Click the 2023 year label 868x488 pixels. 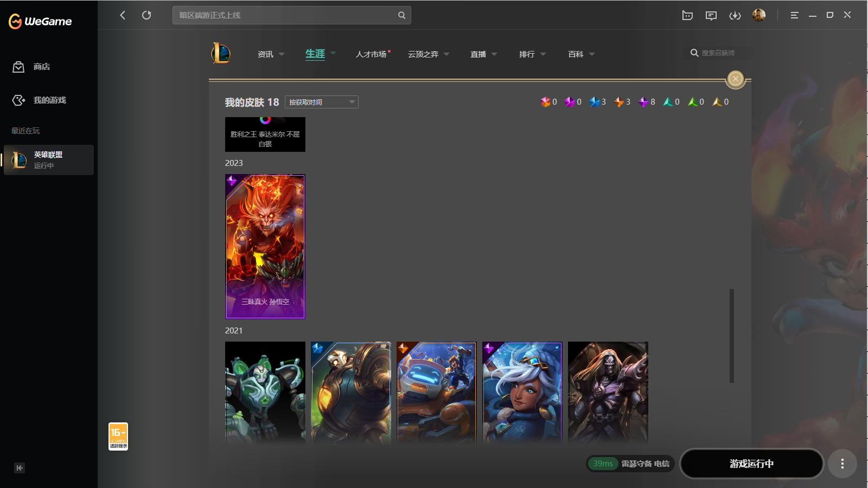pyautogui.click(x=234, y=163)
